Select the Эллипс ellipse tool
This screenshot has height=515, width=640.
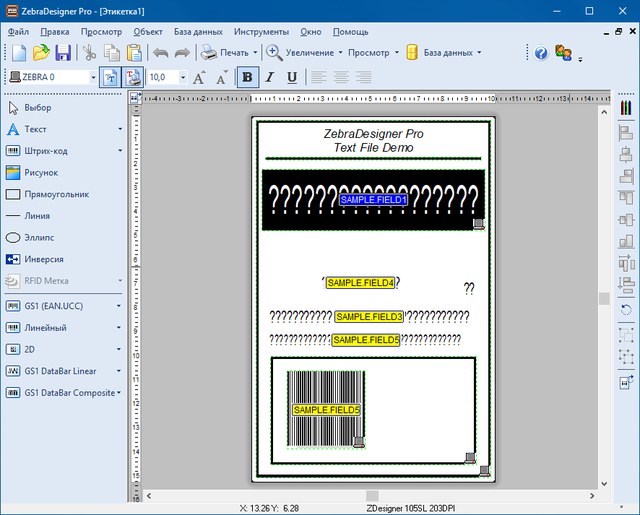tap(40, 238)
